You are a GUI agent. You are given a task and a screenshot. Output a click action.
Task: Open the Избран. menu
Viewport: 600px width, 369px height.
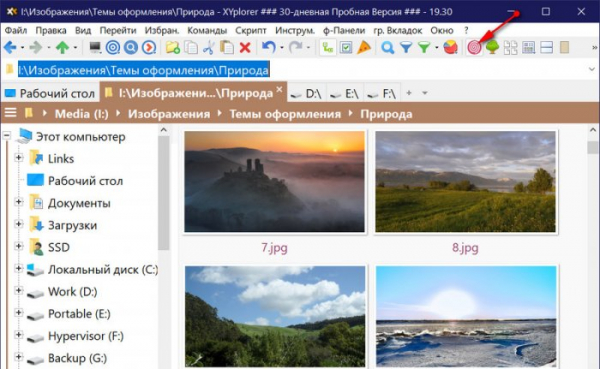tap(162, 30)
